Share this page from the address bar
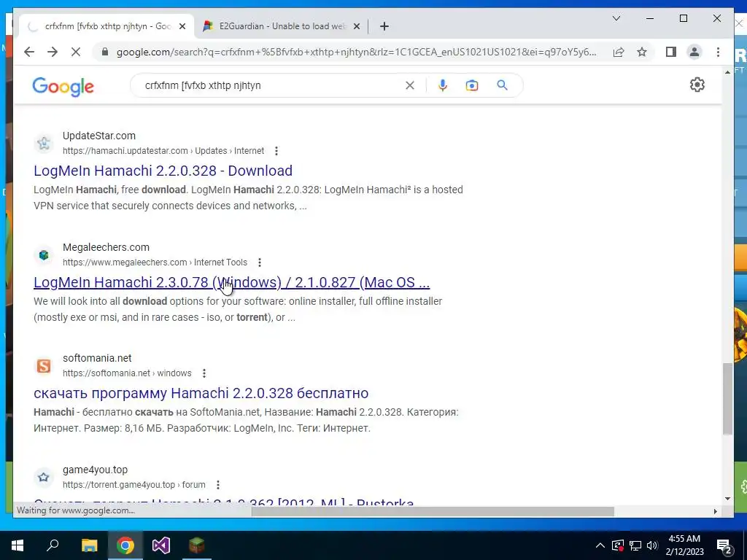The height and width of the screenshot is (560, 747). (619, 52)
